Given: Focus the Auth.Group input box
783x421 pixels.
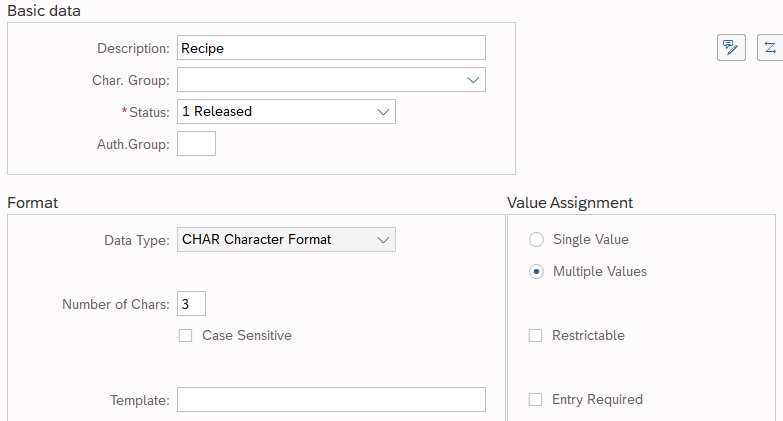Looking at the screenshot, I should (x=196, y=144).
